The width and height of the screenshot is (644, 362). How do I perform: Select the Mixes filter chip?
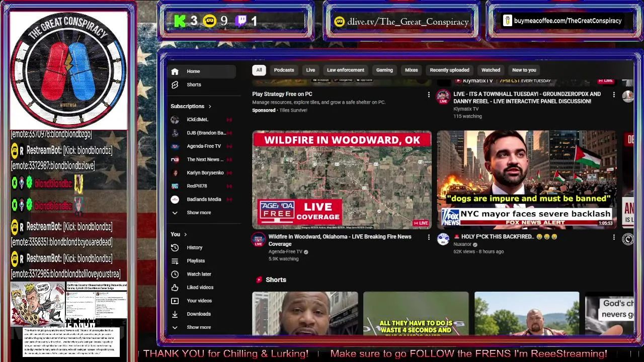pos(412,70)
